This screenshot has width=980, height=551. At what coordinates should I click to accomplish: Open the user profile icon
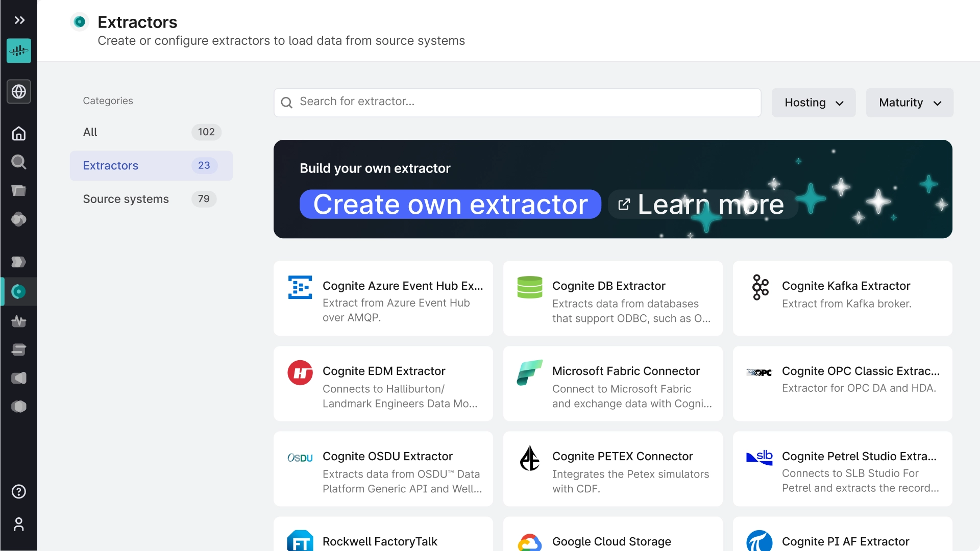19,524
